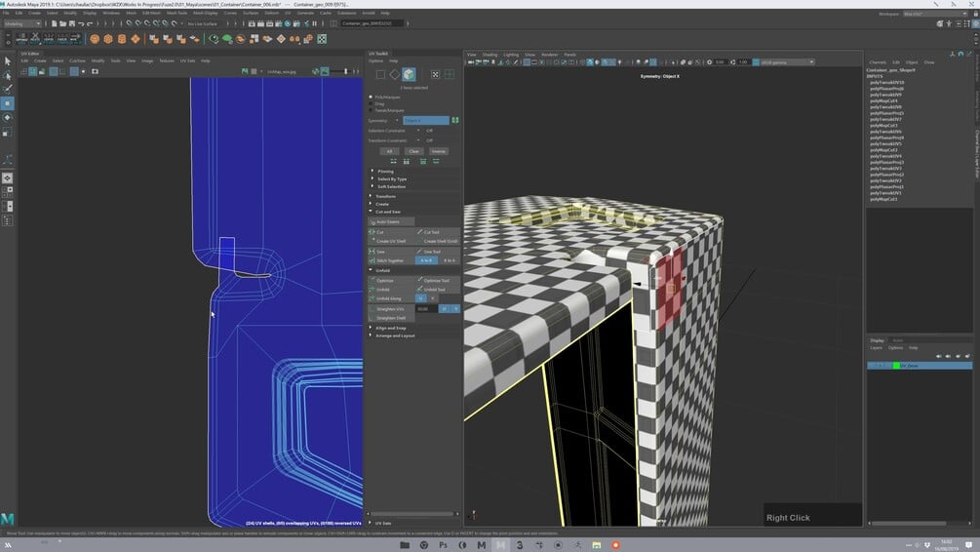This screenshot has height=552, width=980.
Task: Select the Cut Tool in UV Toolkit
Action: click(438, 232)
